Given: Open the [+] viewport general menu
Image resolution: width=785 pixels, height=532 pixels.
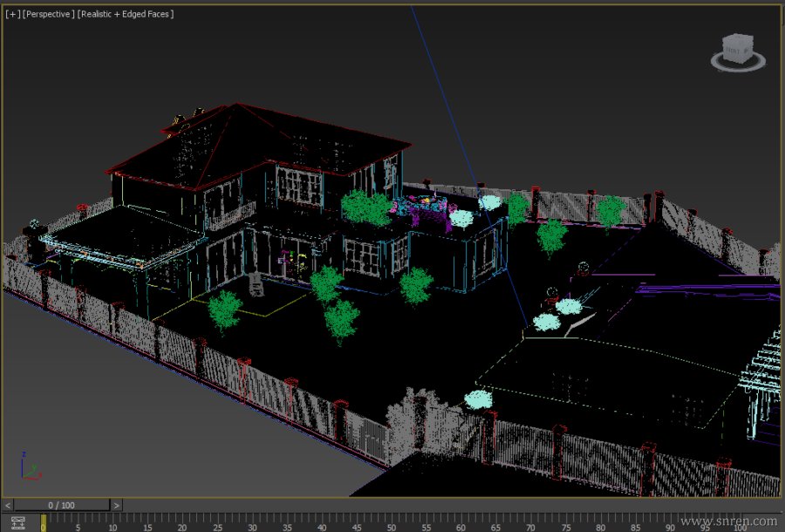Looking at the screenshot, I should pos(12,14).
